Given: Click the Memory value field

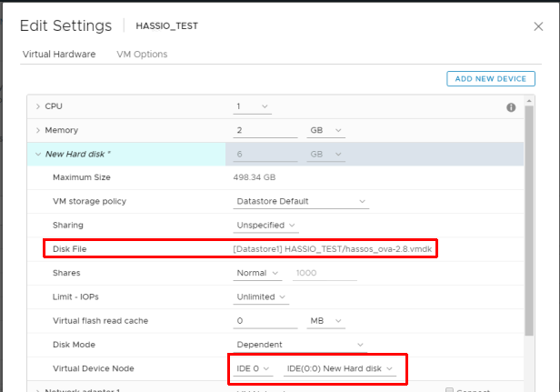Looking at the screenshot, I should pos(265,130).
